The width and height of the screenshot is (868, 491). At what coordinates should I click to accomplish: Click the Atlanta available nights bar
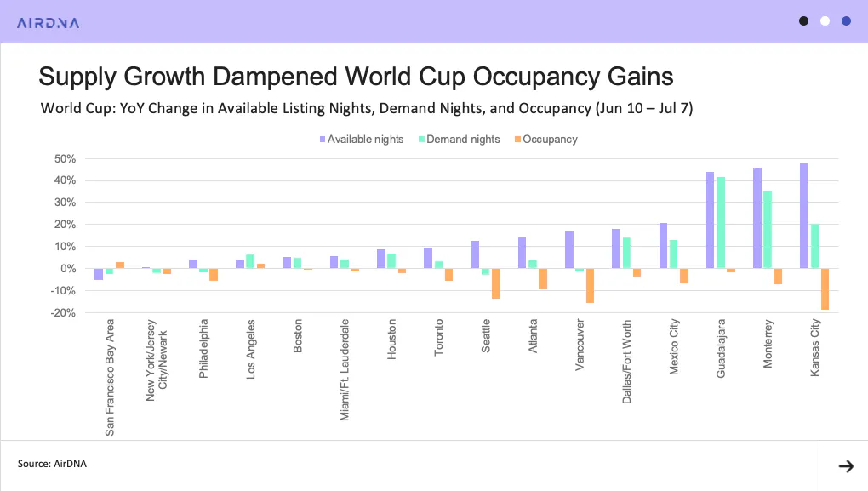(522, 253)
